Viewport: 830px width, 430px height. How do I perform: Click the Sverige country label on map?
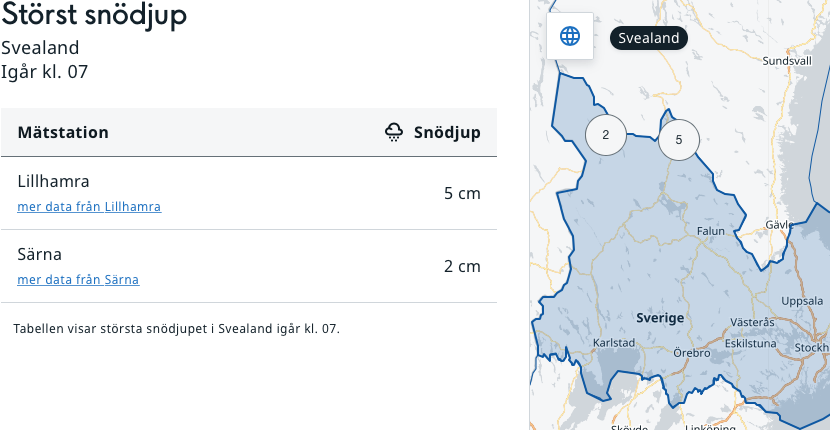[x=660, y=318]
